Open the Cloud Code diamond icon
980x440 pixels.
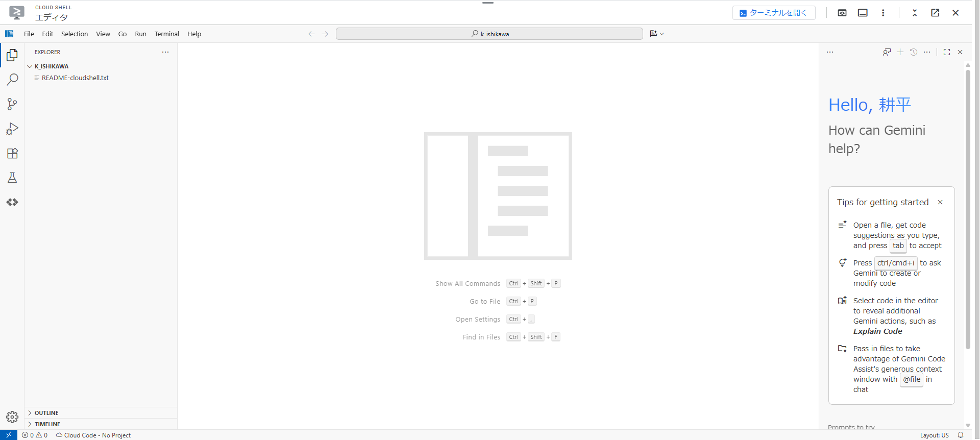click(12, 202)
